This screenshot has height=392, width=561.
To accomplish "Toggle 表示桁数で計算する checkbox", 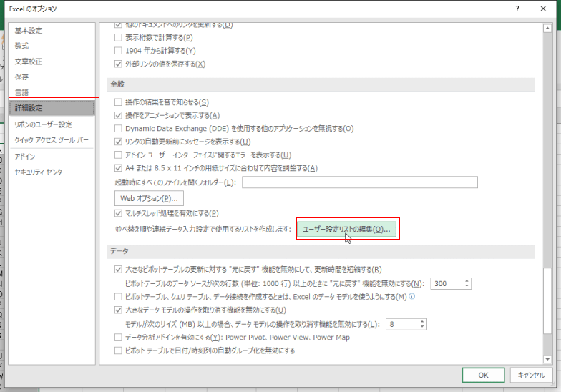I will tap(118, 37).
